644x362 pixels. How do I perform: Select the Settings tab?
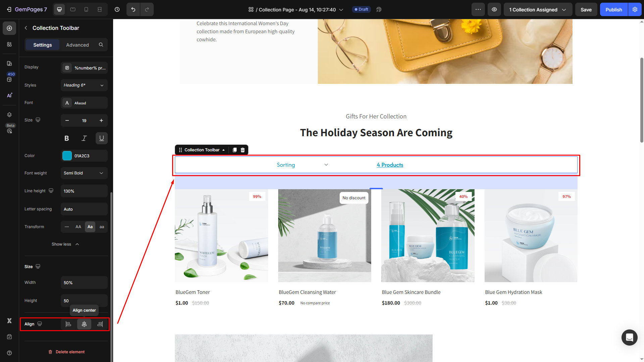pos(43,45)
